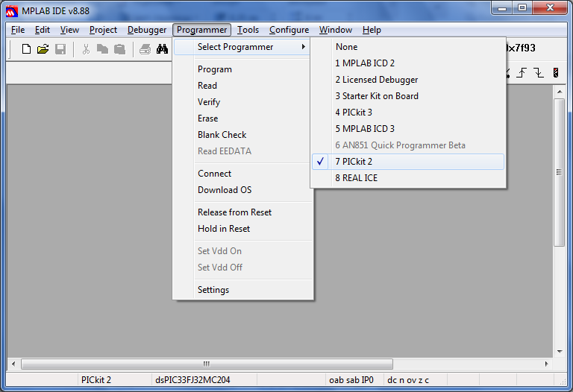Open the Configure menu
The width and height of the screenshot is (573, 392).
[289, 30]
